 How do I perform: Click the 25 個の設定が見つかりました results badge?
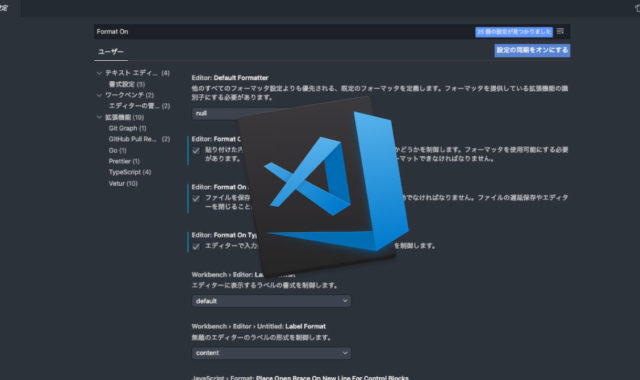coord(514,32)
